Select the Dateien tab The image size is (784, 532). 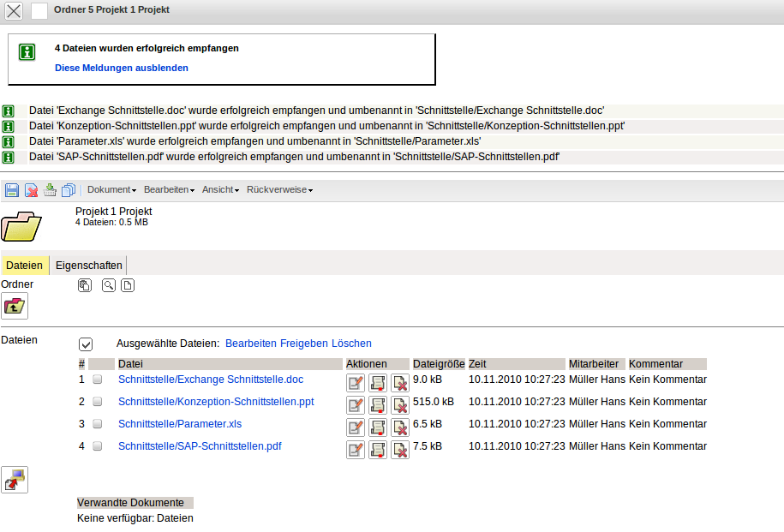pyautogui.click(x=24, y=266)
